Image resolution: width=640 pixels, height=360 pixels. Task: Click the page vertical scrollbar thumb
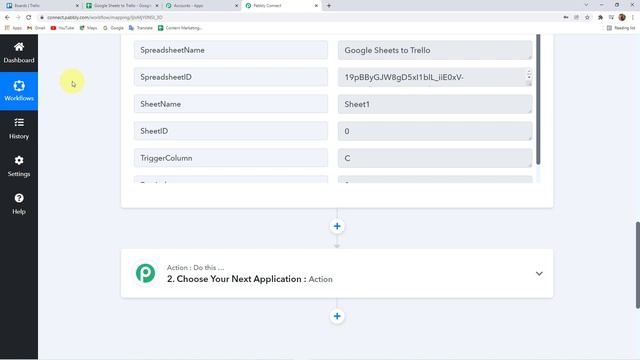tap(638, 265)
